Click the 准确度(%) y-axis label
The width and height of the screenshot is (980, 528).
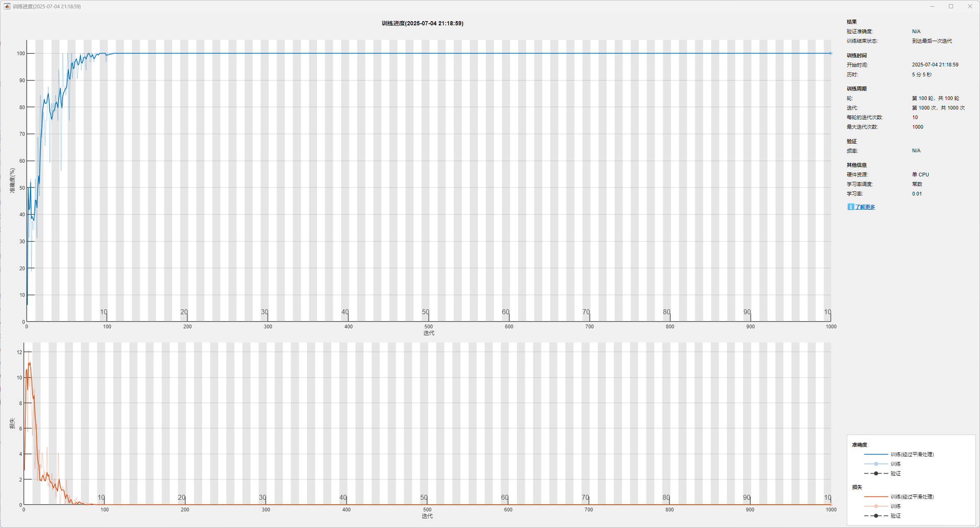tap(12, 181)
